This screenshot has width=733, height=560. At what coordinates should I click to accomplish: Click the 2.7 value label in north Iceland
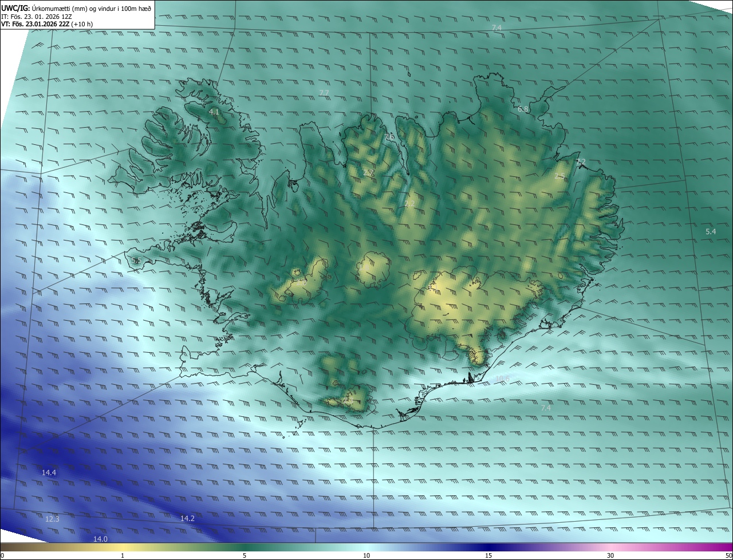click(x=368, y=172)
